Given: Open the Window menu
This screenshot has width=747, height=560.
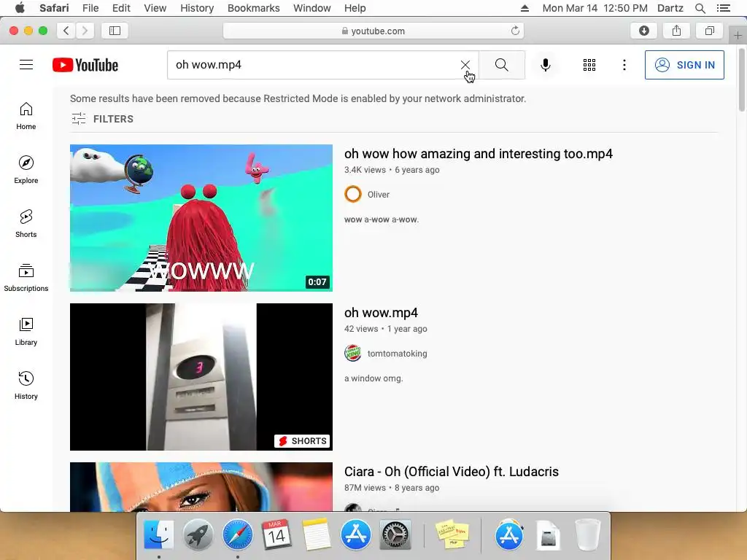Looking at the screenshot, I should 312,8.
